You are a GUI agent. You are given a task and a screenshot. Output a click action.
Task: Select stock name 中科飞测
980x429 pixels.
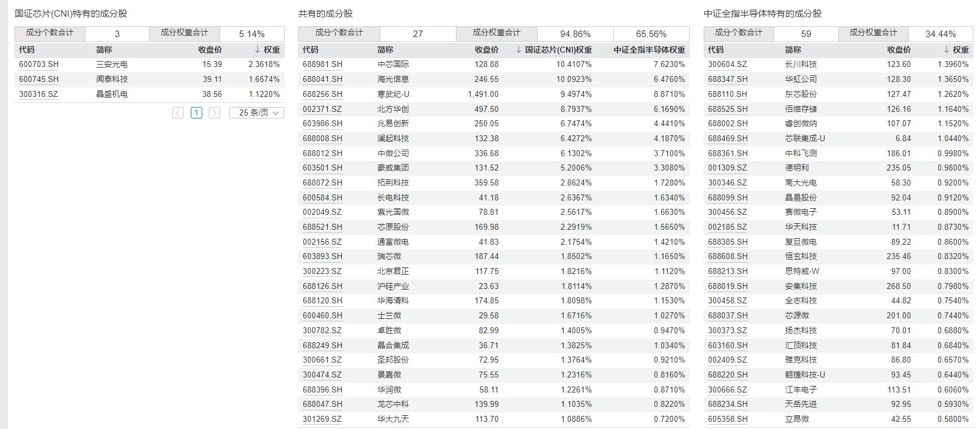click(x=801, y=153)
